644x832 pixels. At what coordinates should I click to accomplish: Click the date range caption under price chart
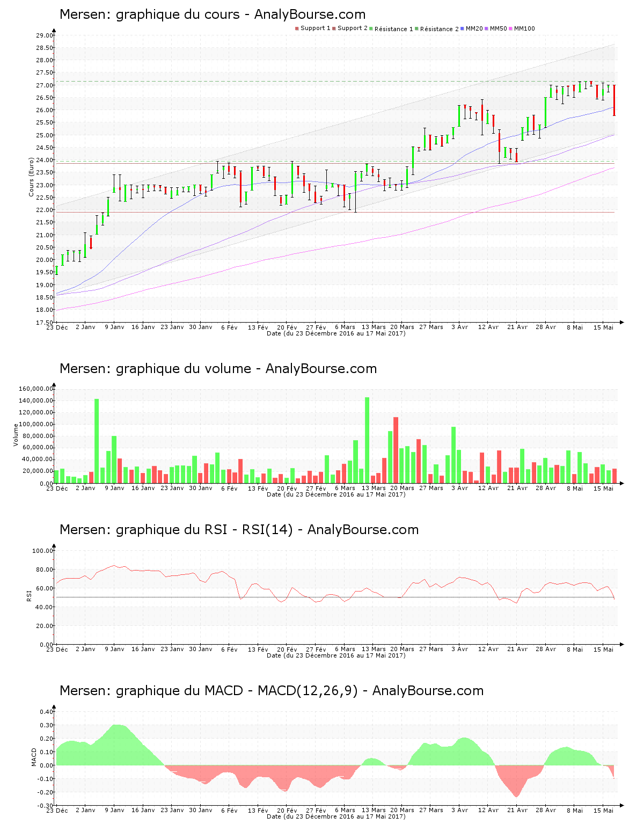336,333
